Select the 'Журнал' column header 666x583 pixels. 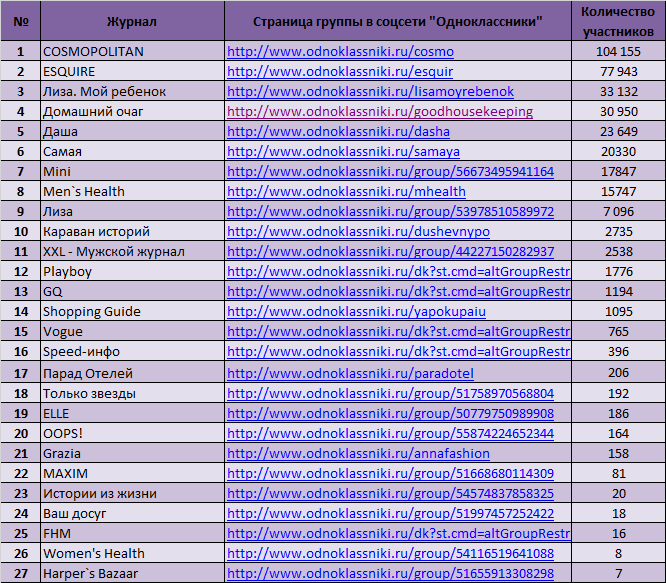coord(132,21)
